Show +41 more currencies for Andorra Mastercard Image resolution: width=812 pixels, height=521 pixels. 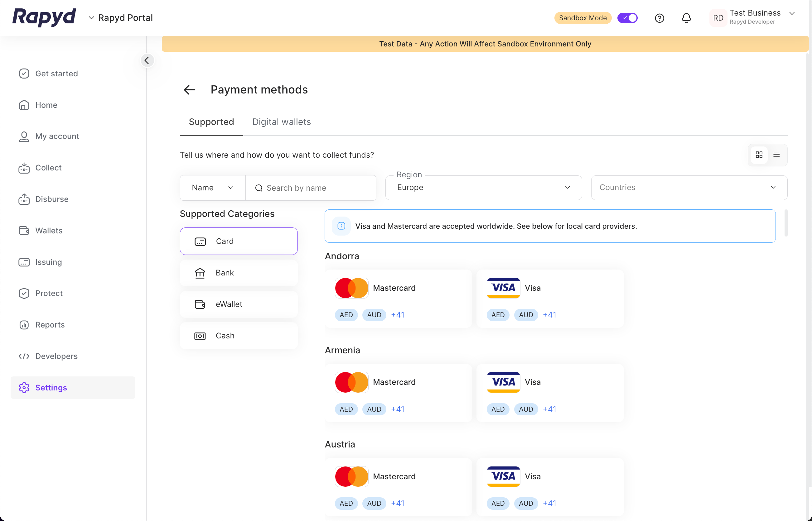coord(397,315)
